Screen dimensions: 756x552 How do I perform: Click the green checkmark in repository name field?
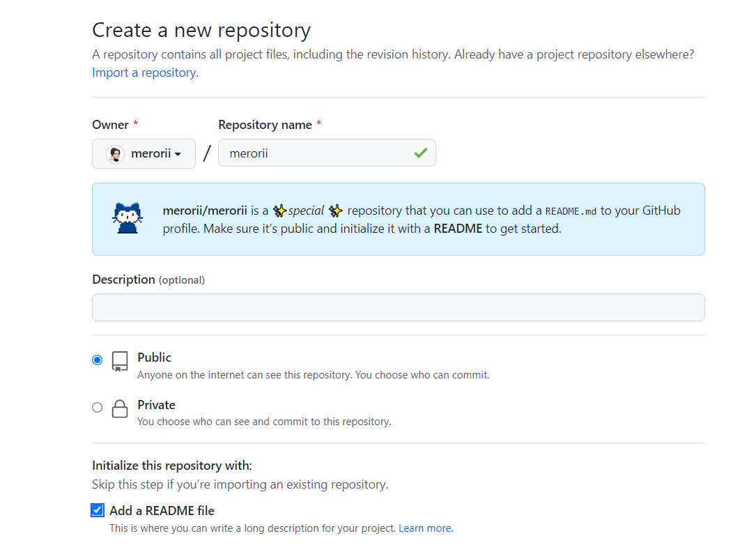coord(420,153)
